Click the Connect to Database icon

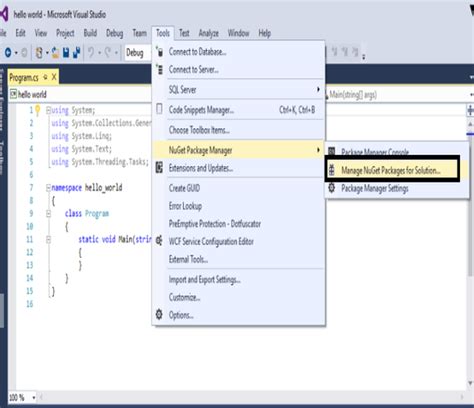click(160, 52)
